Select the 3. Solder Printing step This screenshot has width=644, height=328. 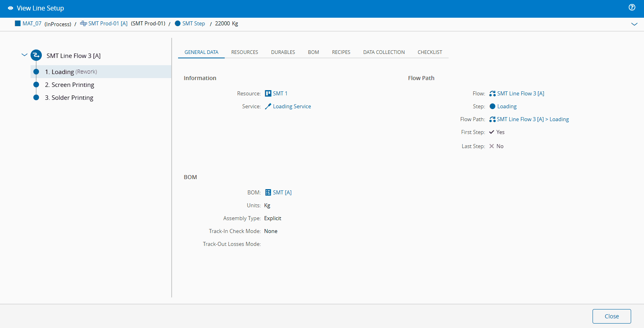tap(69, 97)
